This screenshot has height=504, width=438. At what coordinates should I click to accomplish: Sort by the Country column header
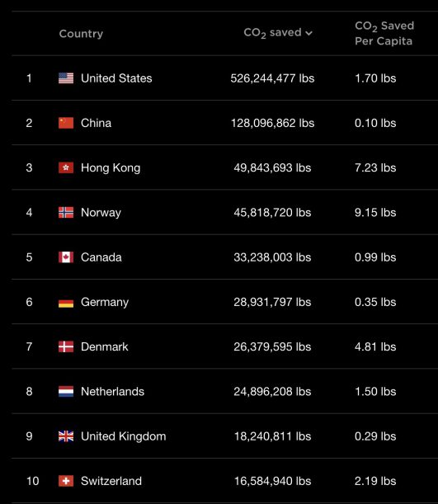click(x=81, y=34)
